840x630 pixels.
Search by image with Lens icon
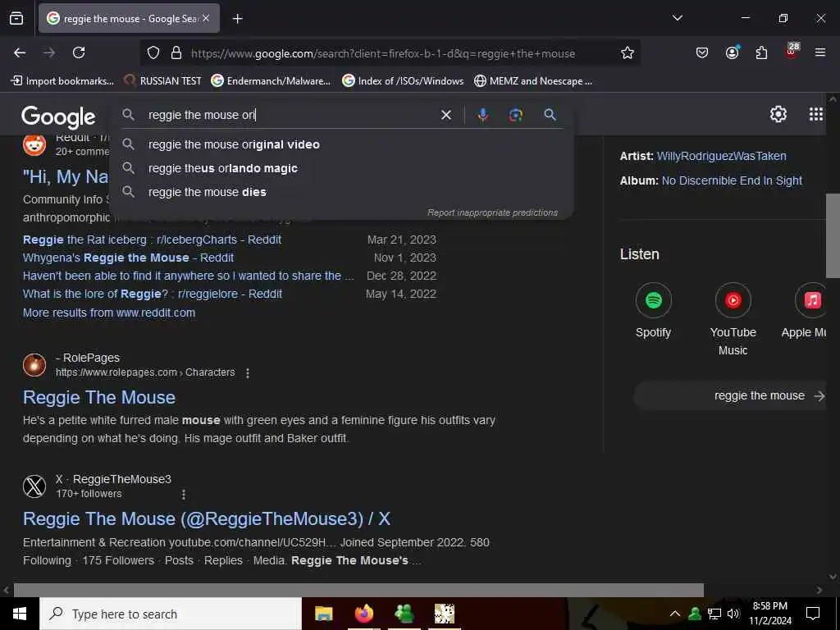(x=515, y=115)
